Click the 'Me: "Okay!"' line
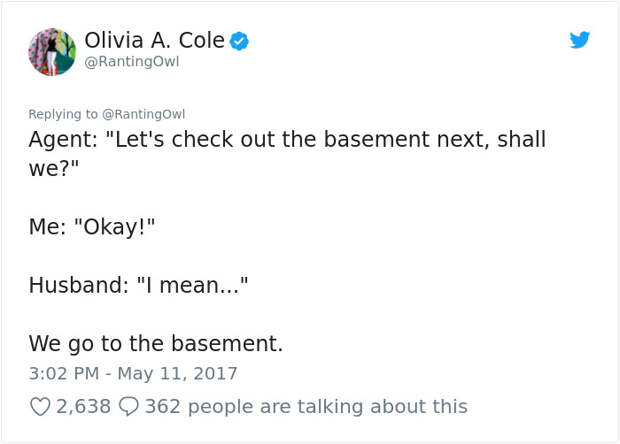This screenshot has height=444, width=620. point(92,227)
